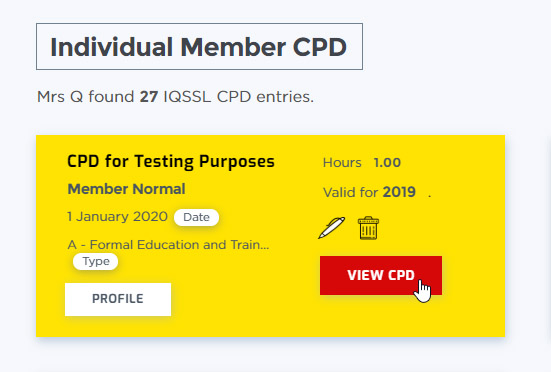This screenshot has width=551, height=372.
Task: Open the CPD for Testing Purposes title
Action: coord(171,162)
